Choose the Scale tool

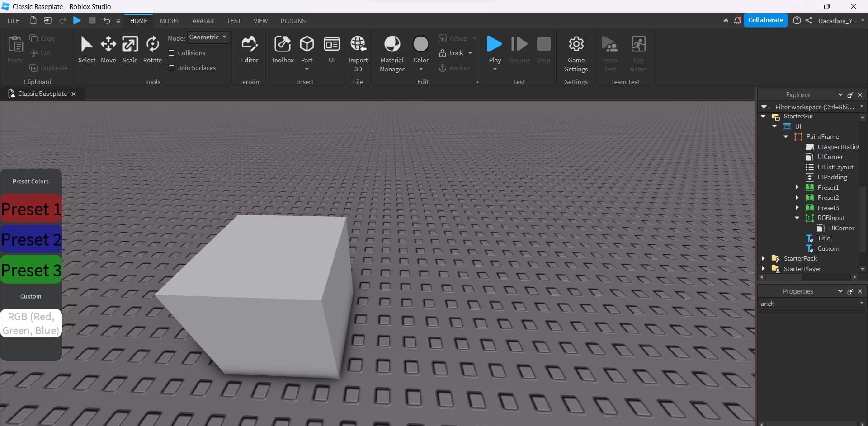pos(130,50)
